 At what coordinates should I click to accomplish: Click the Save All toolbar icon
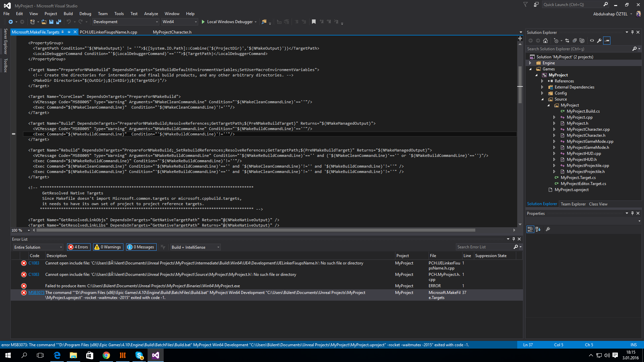click(59, 22)
